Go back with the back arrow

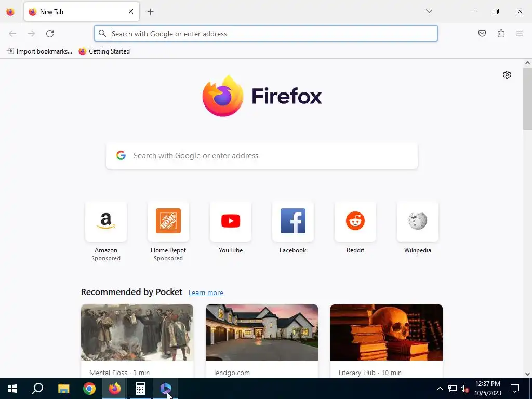pyautogui.click(x=12, y=34)
